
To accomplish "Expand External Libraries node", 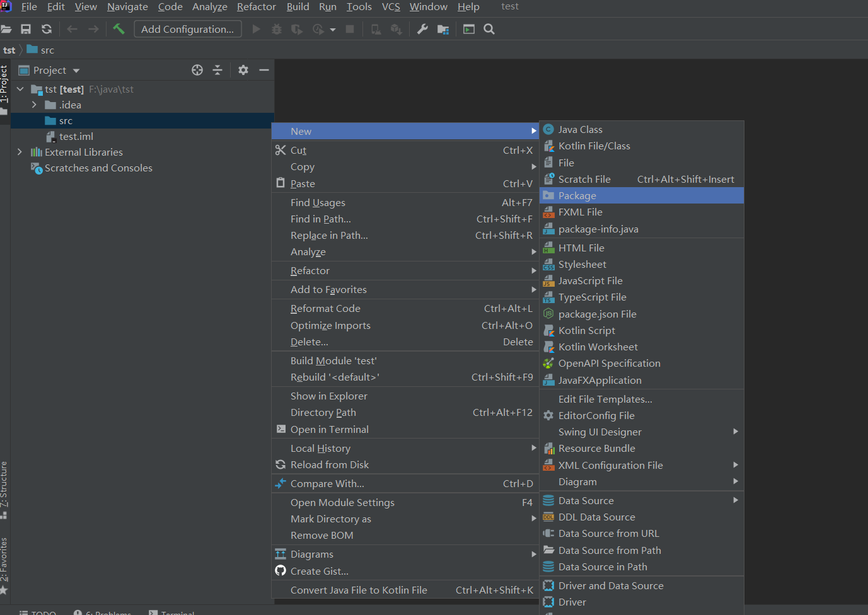I will click(20, 152).
